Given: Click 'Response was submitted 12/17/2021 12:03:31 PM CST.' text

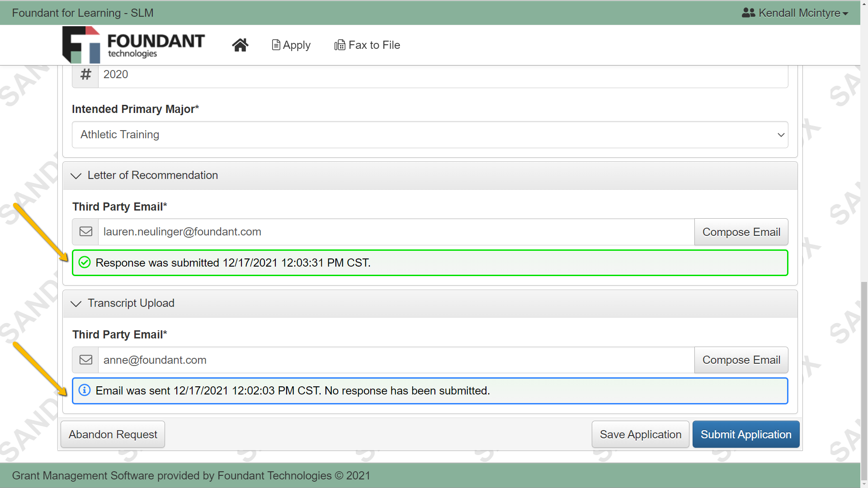Looking at the screenshot, I should [233, 263].
